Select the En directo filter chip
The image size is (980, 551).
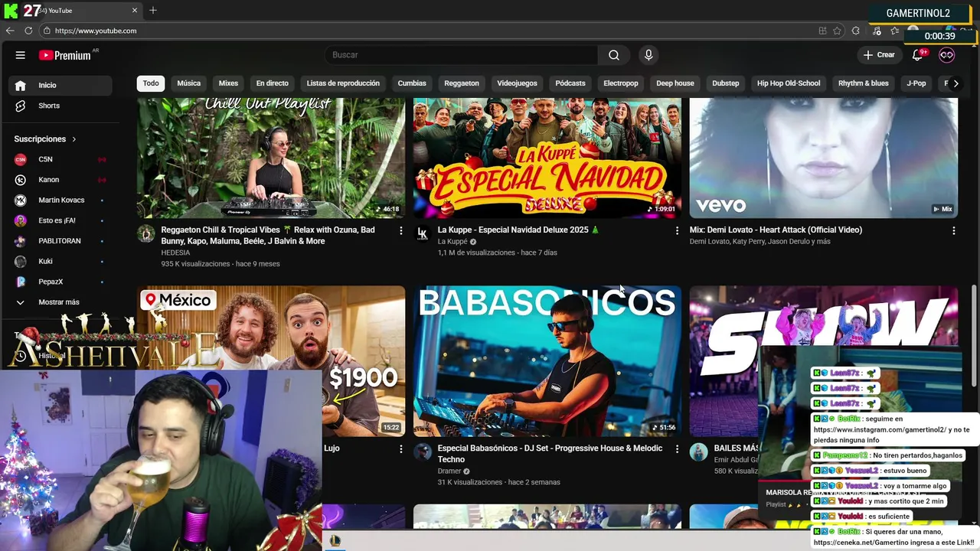272,83
